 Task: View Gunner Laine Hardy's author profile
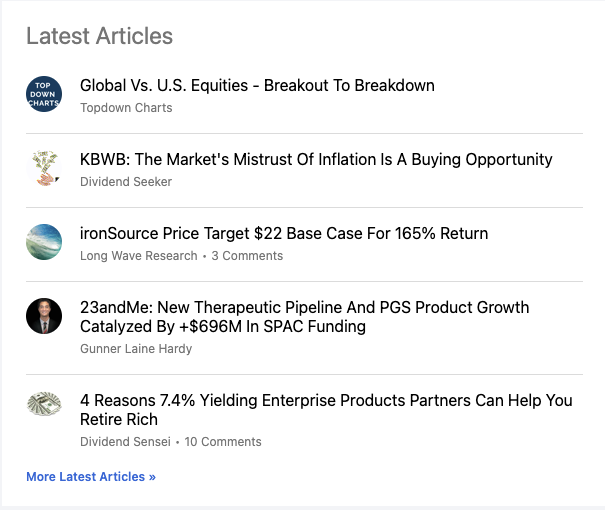coord(136,349)
